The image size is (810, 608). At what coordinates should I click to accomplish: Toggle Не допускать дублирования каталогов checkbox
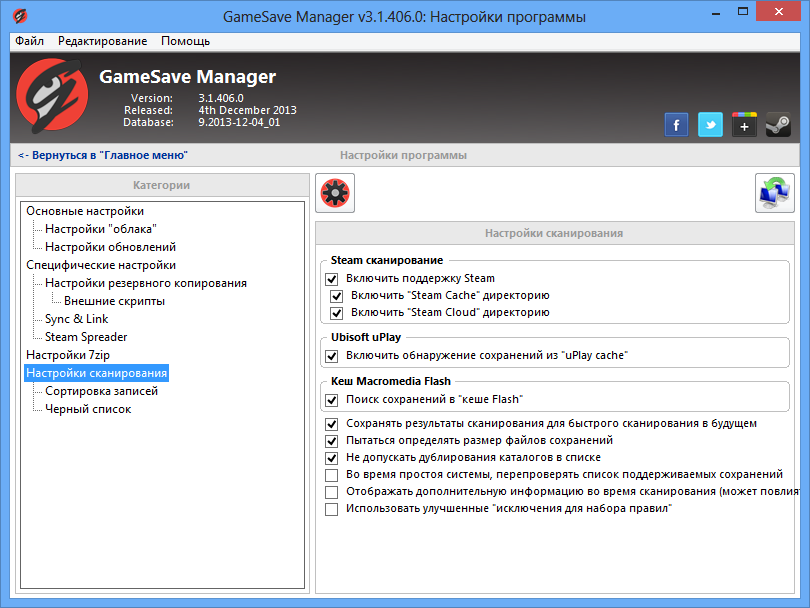[x=332, y=458]
